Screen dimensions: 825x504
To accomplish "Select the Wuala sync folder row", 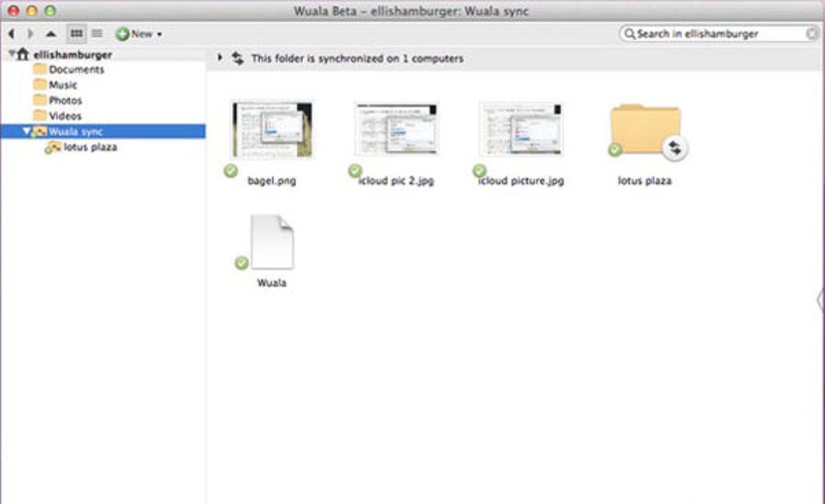I will point(103,131).
